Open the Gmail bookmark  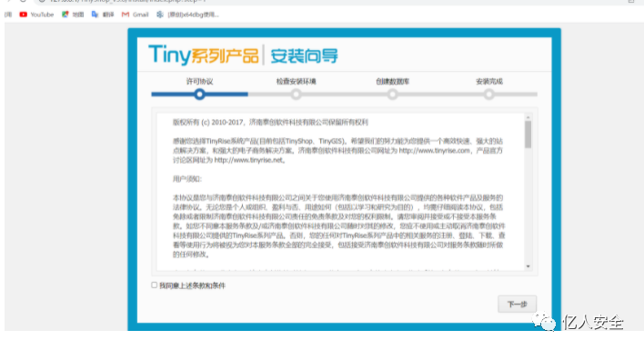click(135, 15)
